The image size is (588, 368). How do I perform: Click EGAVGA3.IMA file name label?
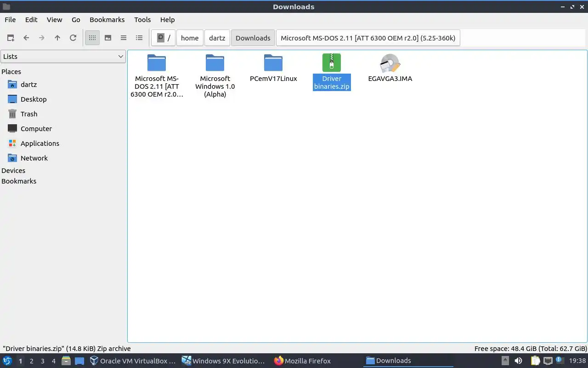pyautogui.click(x=390, y=79)
